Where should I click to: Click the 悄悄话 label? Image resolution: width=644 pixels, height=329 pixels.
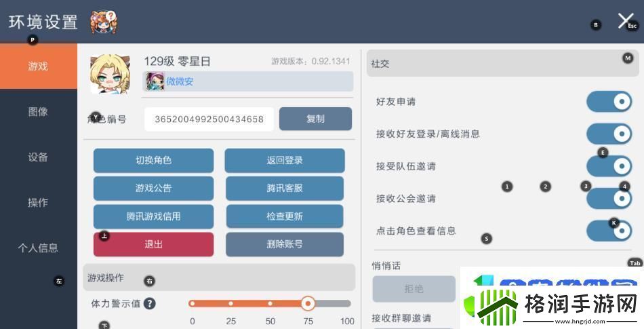[x=386, y=266]
